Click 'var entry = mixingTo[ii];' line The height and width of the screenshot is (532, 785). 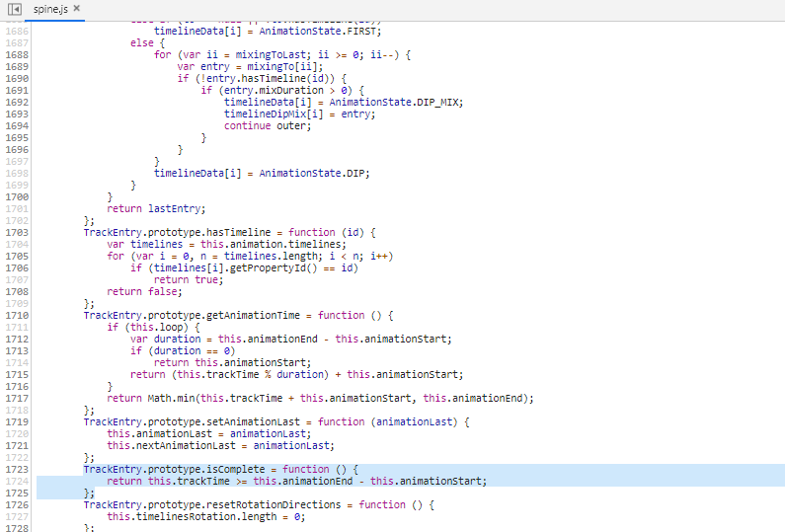pyautogui.click(x=250, y=66)
